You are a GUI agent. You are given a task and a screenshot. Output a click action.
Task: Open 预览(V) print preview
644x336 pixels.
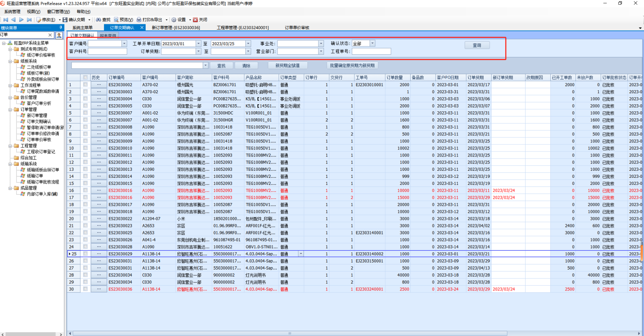124,20
